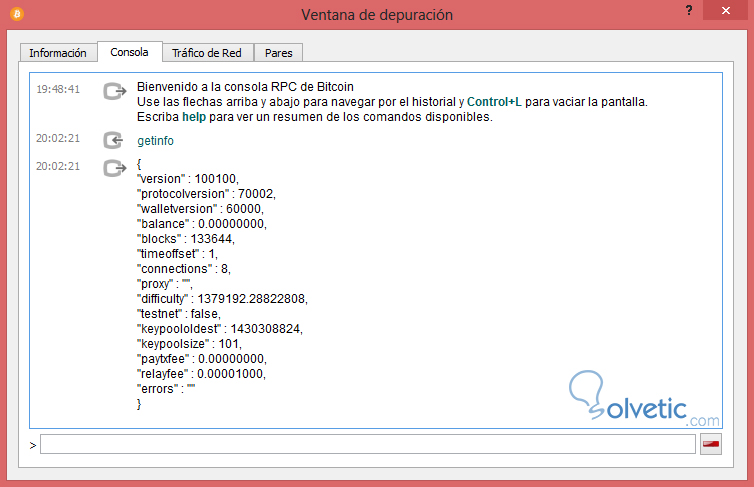Click the "version" : 100100 line
754x487 pixels.
(188, 179)
